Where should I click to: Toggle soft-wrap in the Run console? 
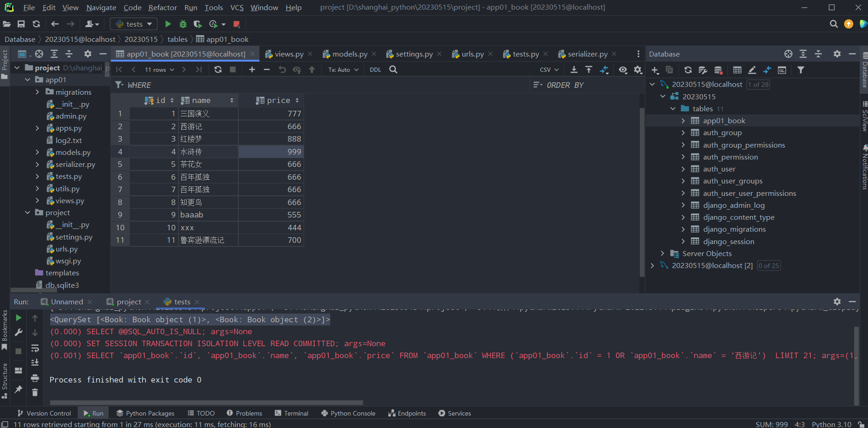point(35,348)
